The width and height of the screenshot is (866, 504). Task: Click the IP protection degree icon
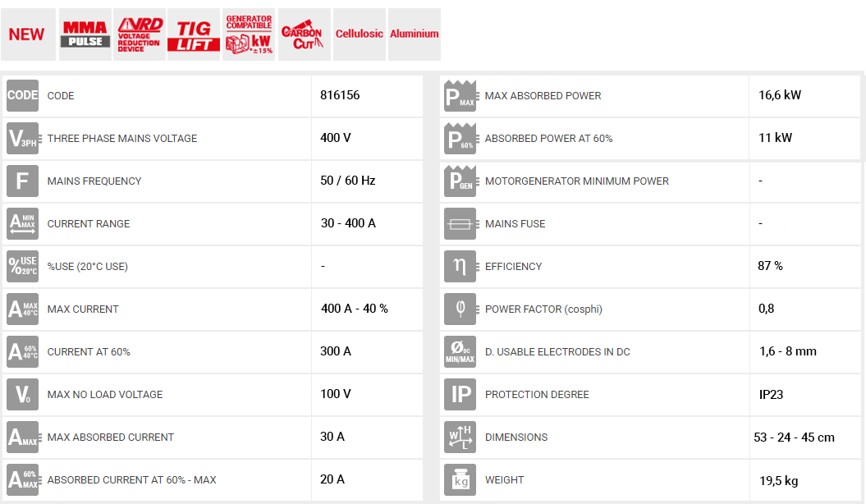click(460, 394)
